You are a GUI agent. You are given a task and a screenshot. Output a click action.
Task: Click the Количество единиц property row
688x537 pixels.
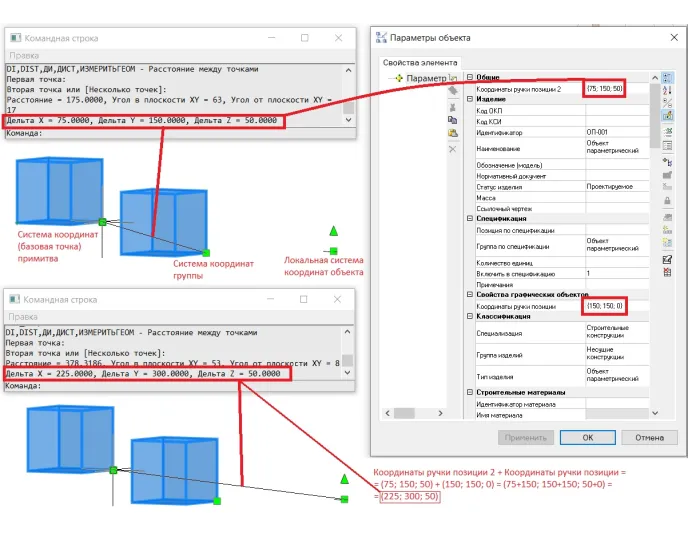(x=562, y=263)
